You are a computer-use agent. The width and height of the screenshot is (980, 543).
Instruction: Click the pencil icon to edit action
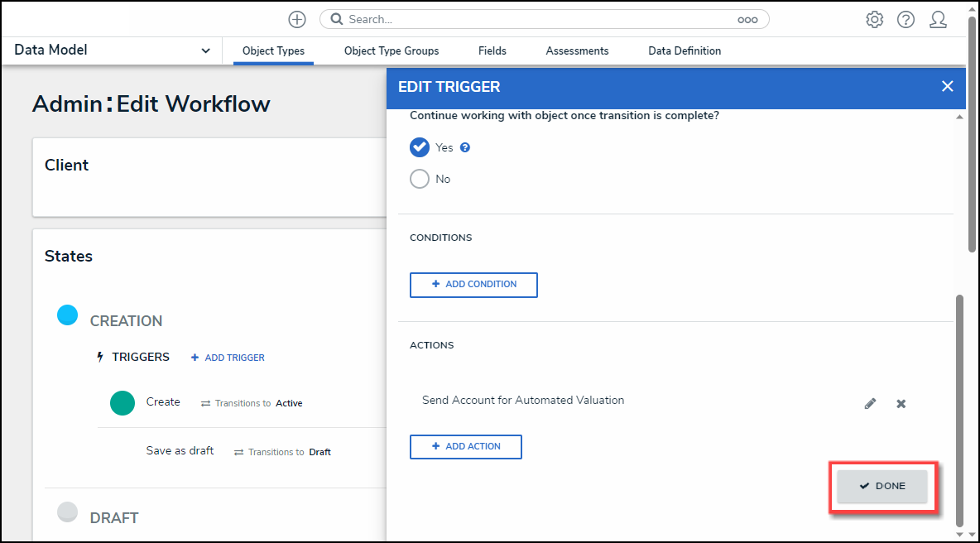tap(870, 404)
